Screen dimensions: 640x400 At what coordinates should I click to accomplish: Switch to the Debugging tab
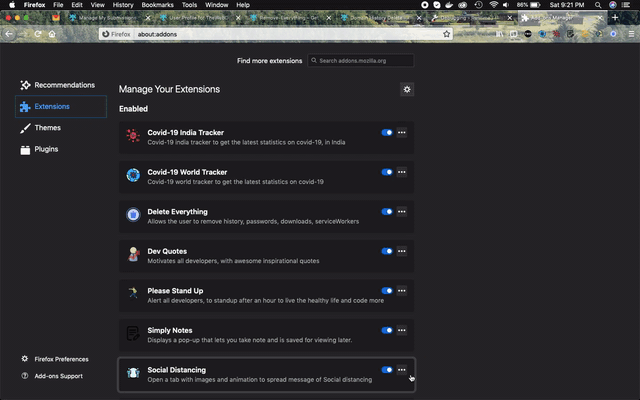[471, 18]
